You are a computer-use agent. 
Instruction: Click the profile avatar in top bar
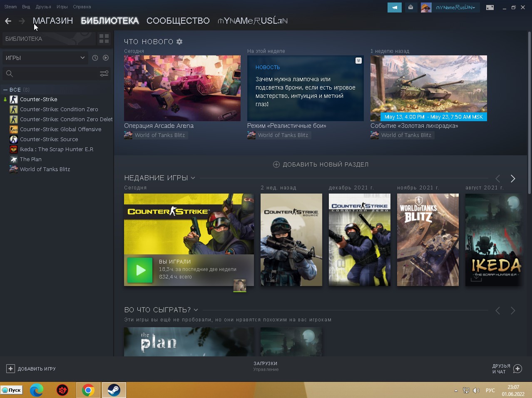(x=426, y=7)
